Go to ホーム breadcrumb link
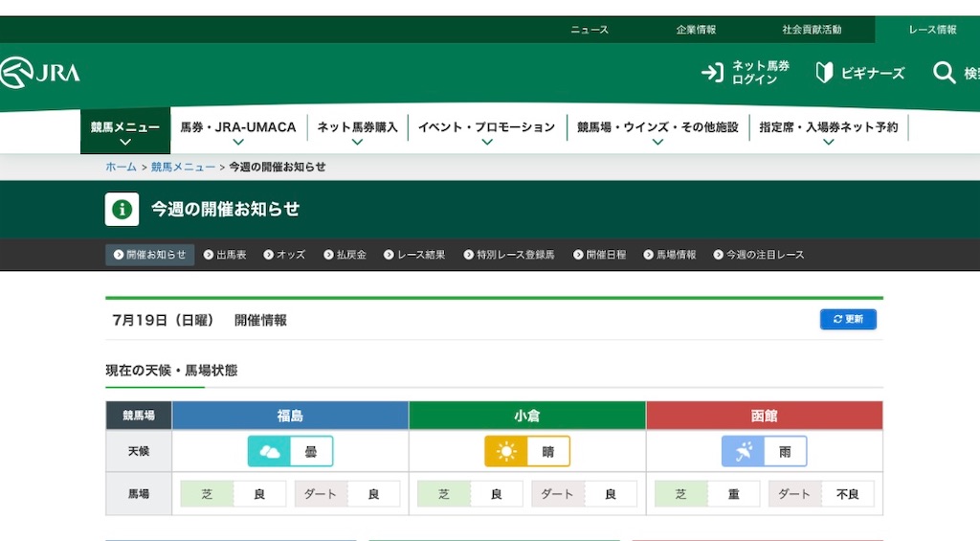The width and height of the screenshot is (980, 541). pos(121,167)
